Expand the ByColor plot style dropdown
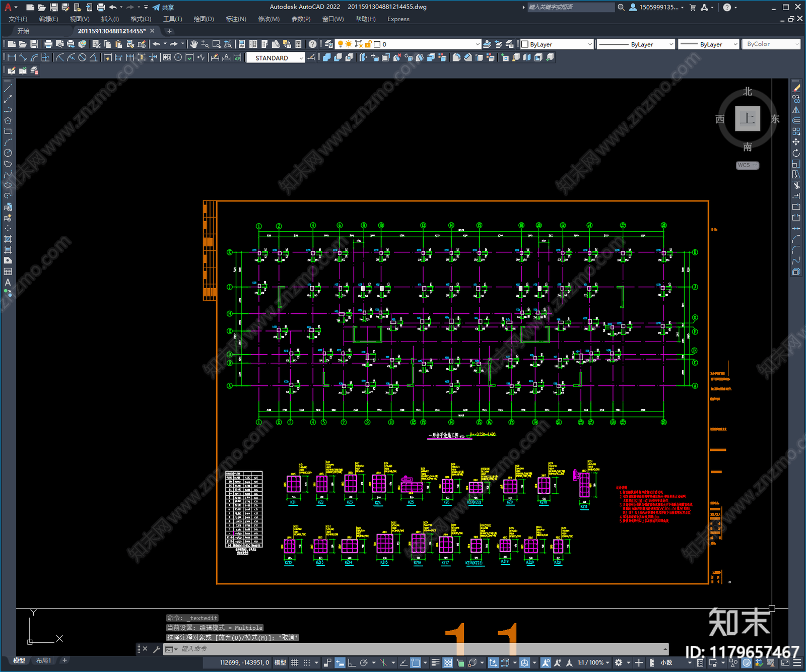This screenshot has width=806, height=672. click(x=771, y=44)
